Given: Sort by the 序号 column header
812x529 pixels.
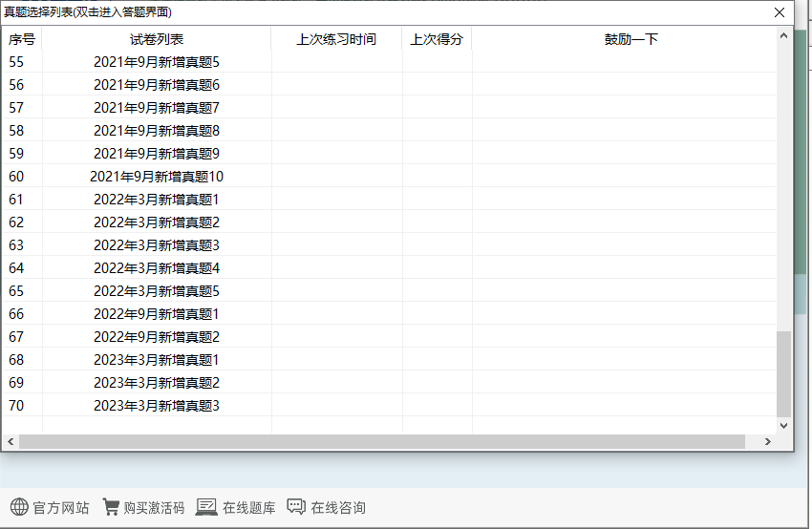Looking at the screenshot, I should [x=22, y=39].
